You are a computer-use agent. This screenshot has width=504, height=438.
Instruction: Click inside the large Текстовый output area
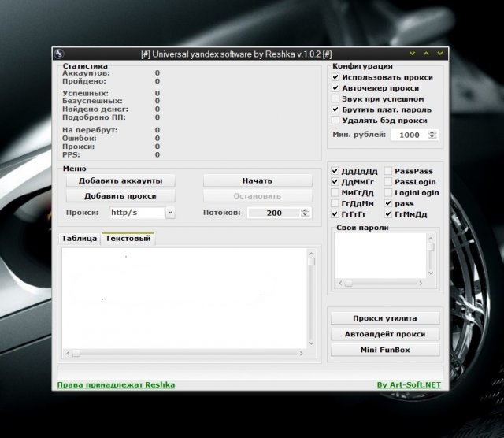(184, 298)
